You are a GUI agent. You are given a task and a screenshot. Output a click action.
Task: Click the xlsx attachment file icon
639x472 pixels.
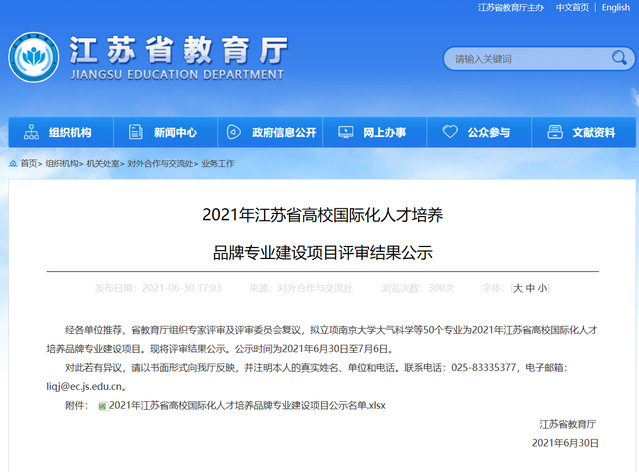[102, 406]
